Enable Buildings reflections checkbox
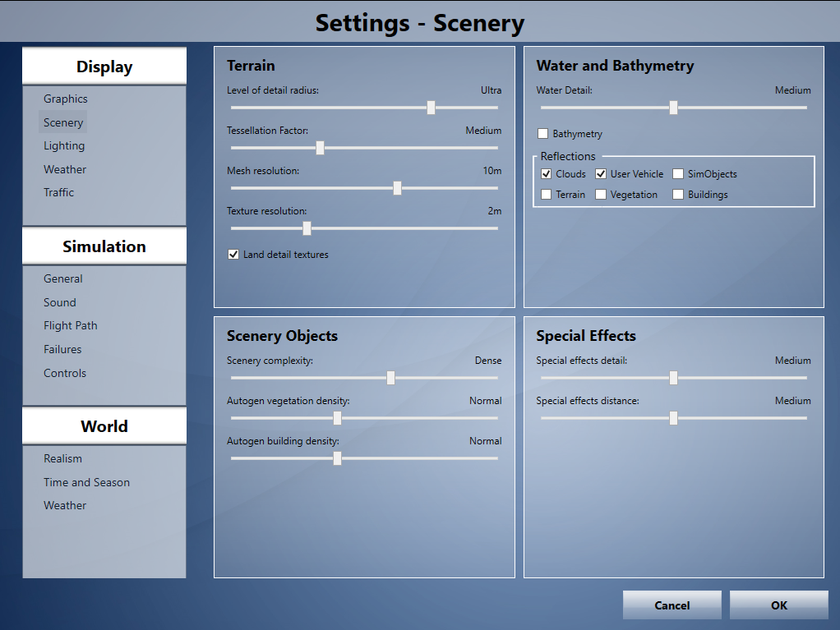This screenshot has width=840, height=630. tap(678, 195)
